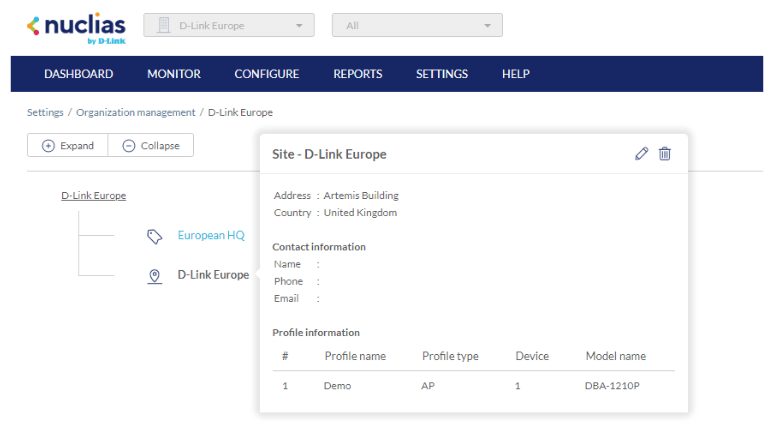The width and height of the screenshot is (771, 439).
Task: Open the Configure menu
Action: pyautogui.click(x=267, y=74)
